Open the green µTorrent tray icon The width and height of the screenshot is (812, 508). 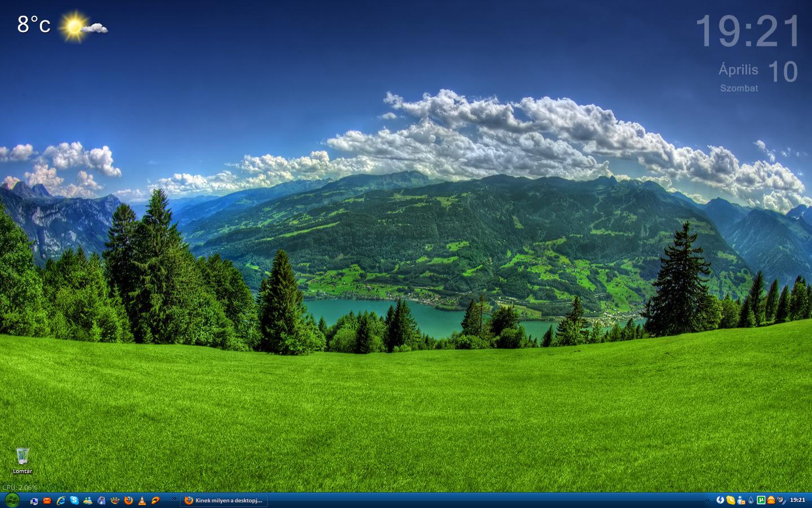click(x=761, y=500)
